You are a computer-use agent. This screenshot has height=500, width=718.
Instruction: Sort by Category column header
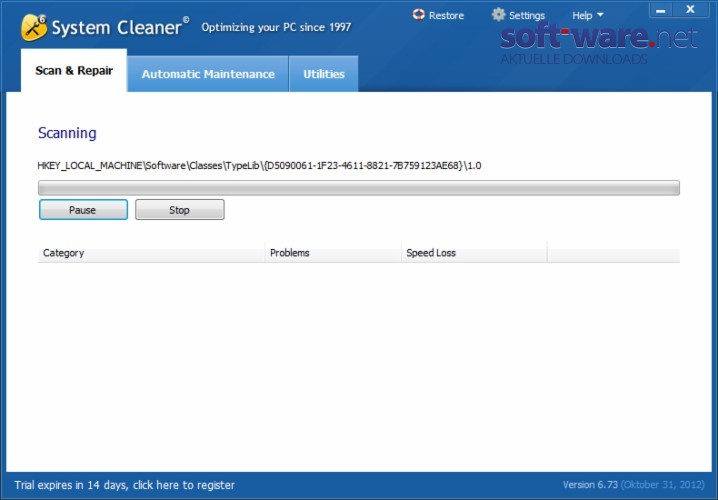[151, 253]
